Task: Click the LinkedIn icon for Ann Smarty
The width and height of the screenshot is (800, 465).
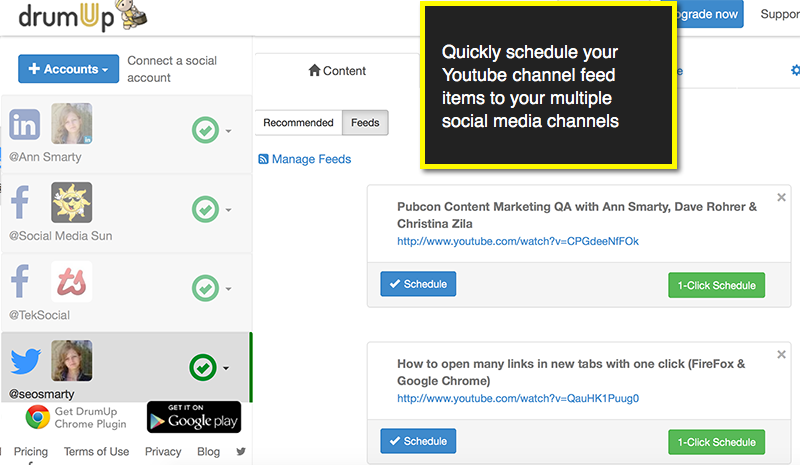Action: pyautogui.click(x=24, y=124)
